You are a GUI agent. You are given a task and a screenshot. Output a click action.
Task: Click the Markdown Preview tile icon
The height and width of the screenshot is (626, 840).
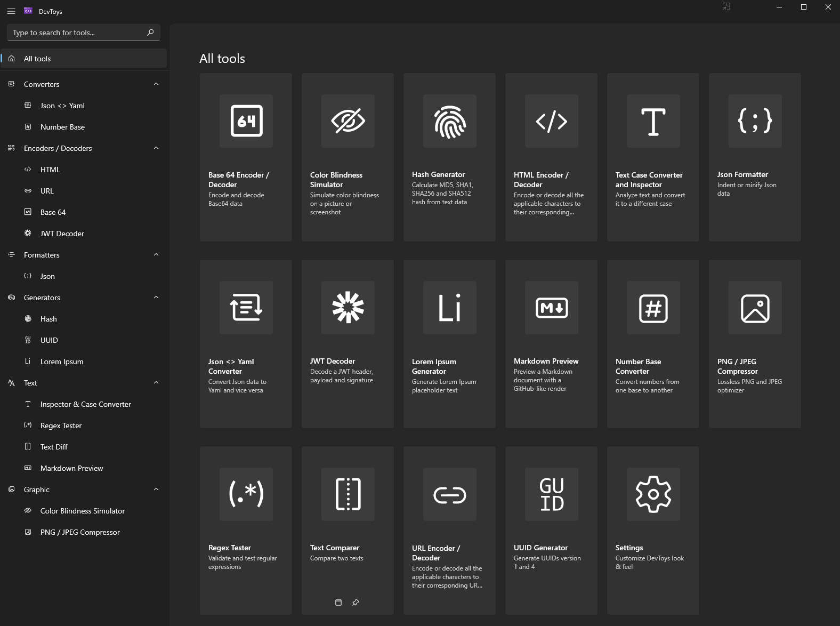click(552, 308)
